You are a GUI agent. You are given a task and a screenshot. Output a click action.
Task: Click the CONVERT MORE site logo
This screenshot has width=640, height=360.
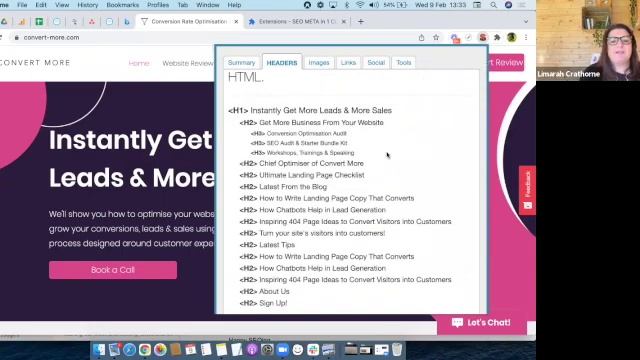(x=35, y=62)
